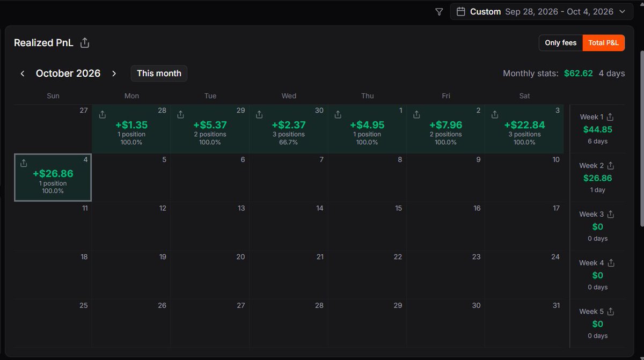Share the Sep 28 day result

click(102, 114)
